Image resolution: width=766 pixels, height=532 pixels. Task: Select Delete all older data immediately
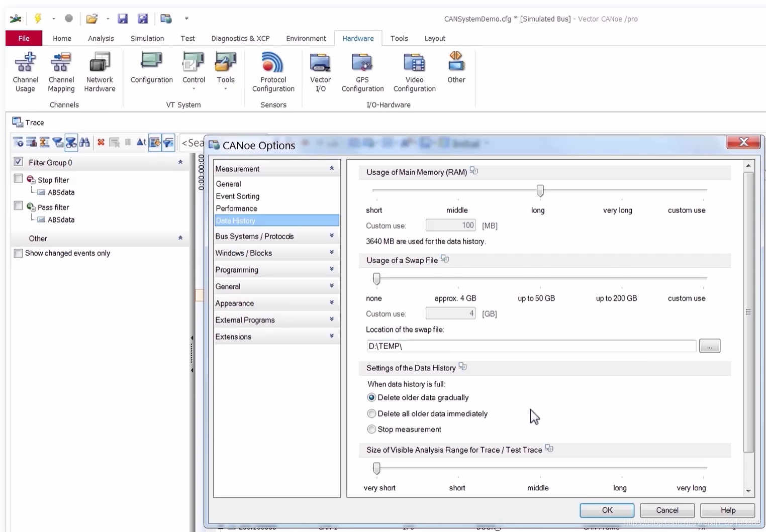(371, 413)
